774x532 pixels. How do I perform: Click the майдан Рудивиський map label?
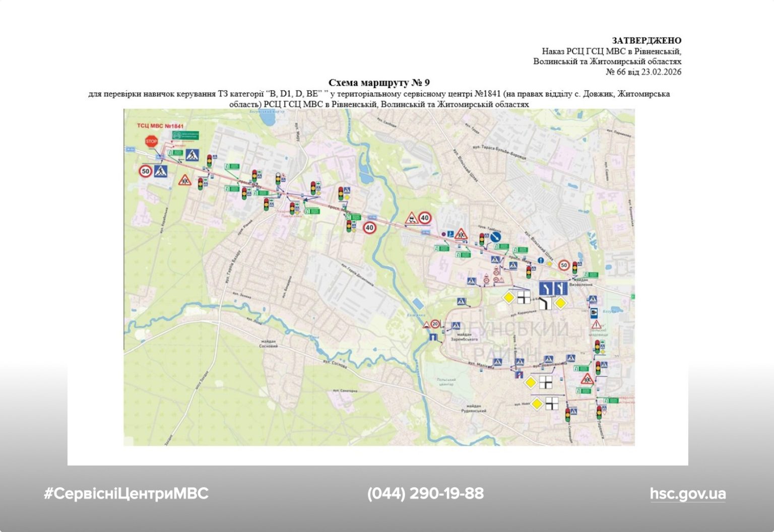click(x=473, y=408)
